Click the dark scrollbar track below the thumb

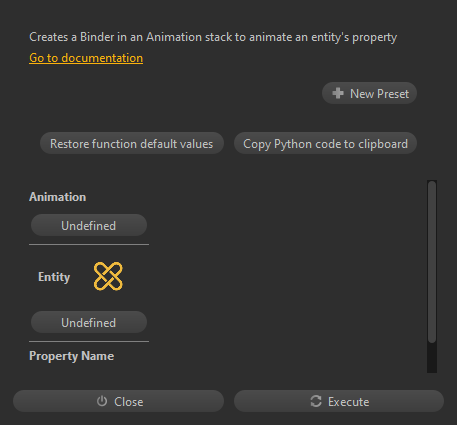coord(432,358)
